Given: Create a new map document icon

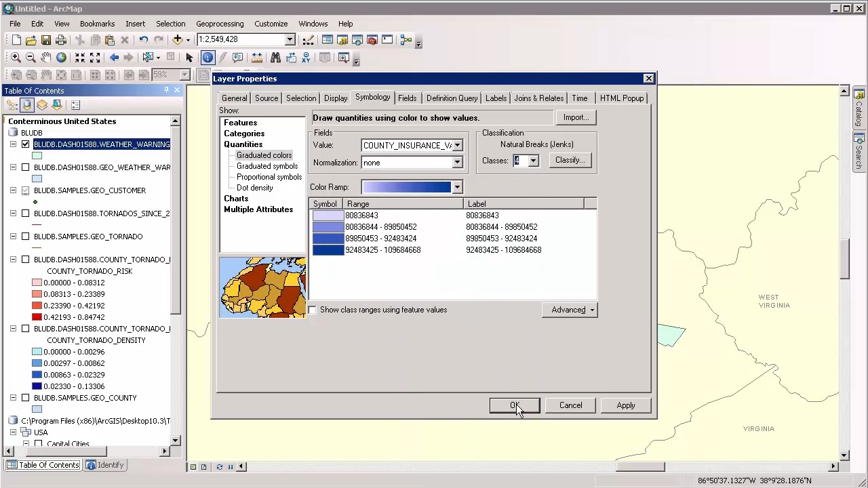Looking at the screenshot, I should [16, 40].
